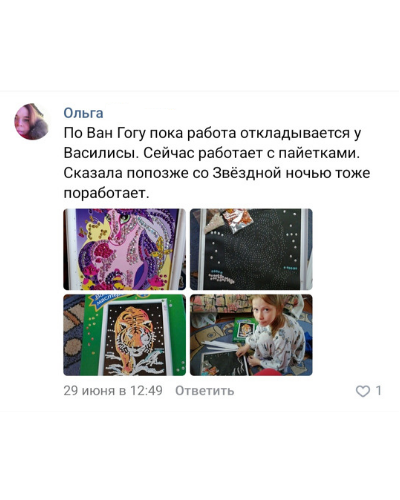
Task: Click the 29 июня в 12:49 timestamp
Action: 113,391
